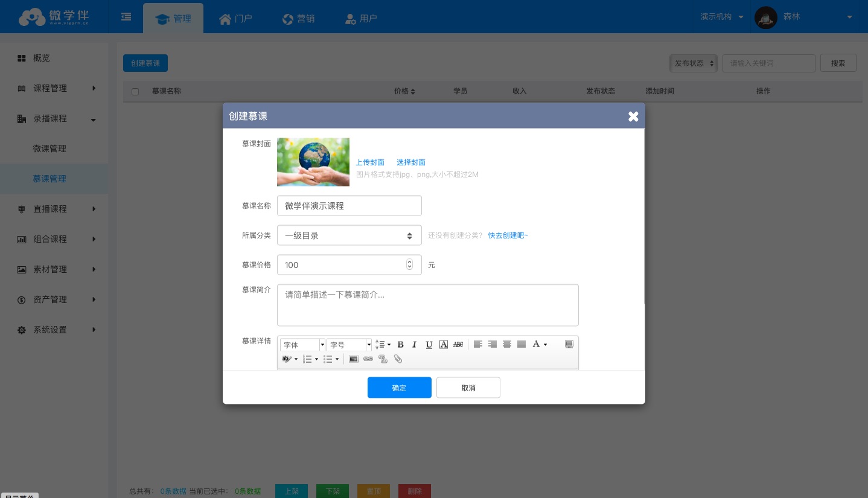Image resolution: width=868 pixels, height=498 pixels.
Task: Click the 慕课价格 price stepper arrows
Action: pyautogui.click(x=410, y=264)
